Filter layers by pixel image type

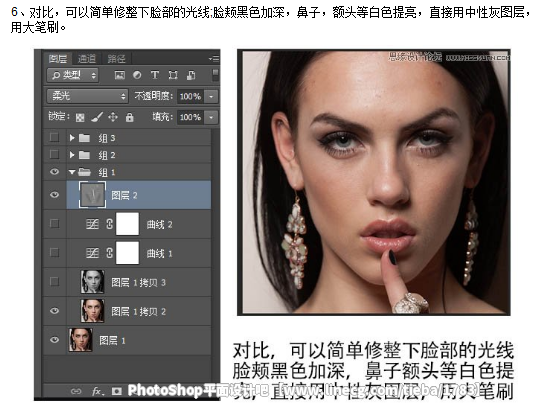tap(119, 75)
